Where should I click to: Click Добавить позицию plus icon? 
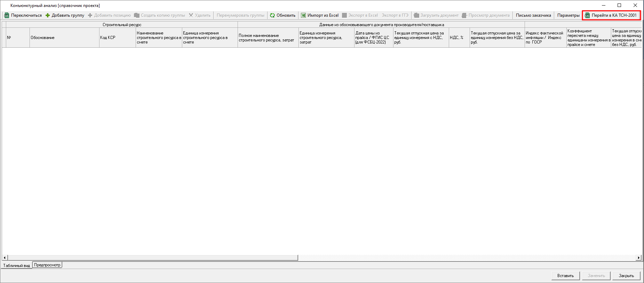(x=90, y=15)
